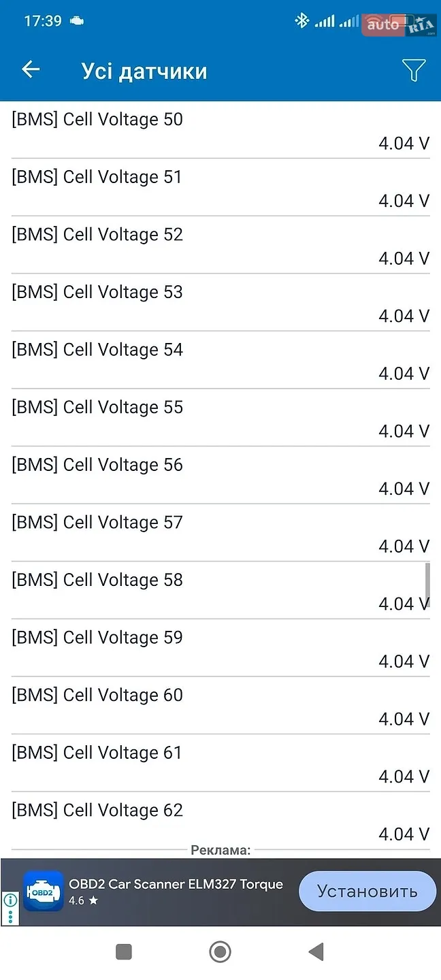Click the Установить install button

click(367, 892)
